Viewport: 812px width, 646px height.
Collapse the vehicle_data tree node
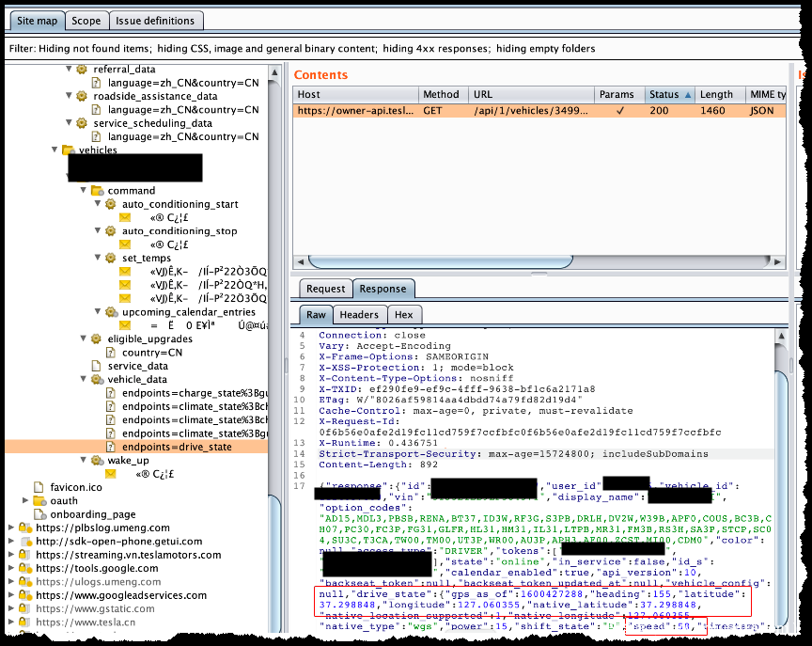point(84,380)
